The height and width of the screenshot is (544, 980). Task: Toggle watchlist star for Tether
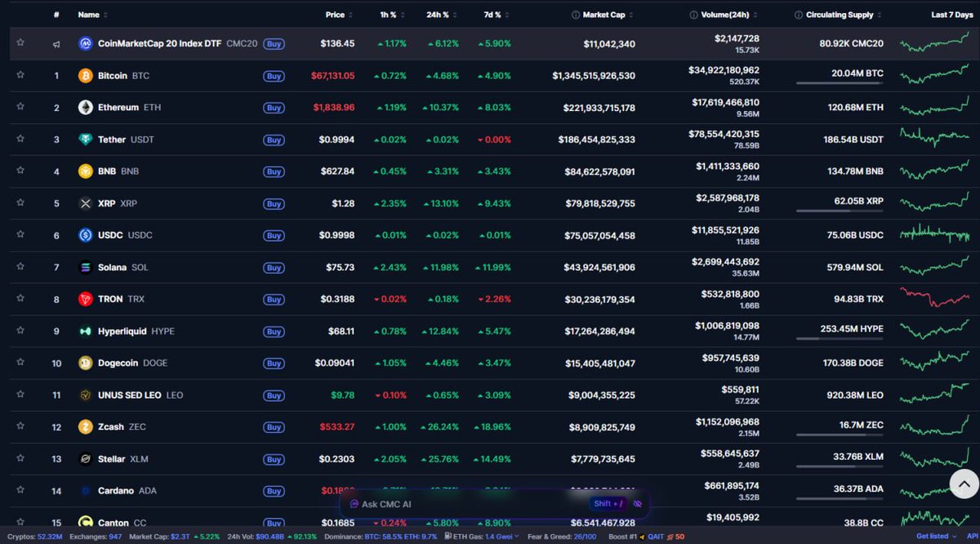20,139
